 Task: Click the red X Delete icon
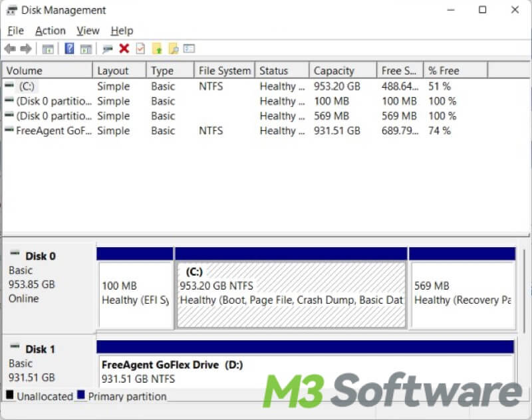point(124,49)
